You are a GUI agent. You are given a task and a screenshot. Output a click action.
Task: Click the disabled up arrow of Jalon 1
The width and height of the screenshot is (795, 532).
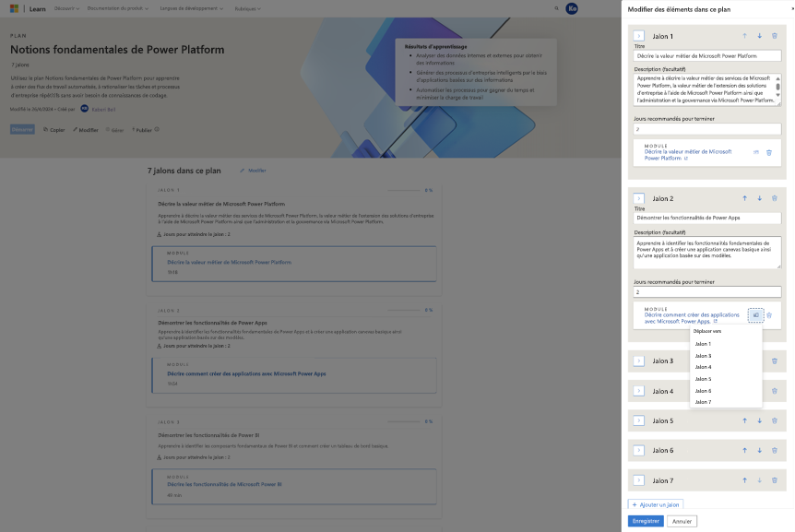tap(745, 36)
